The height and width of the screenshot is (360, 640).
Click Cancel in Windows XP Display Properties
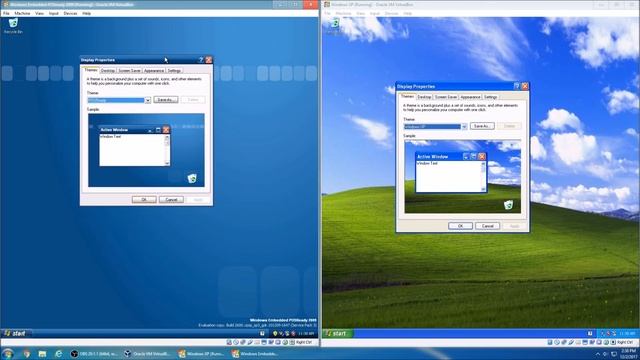click(x=488, y=226)
